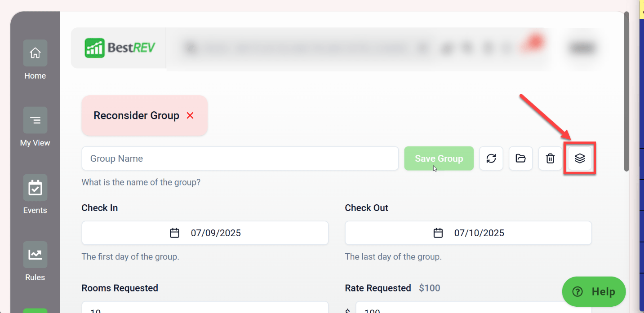Open the Events calendar icon
Screen dimensions: 644x313
point(35,188)
